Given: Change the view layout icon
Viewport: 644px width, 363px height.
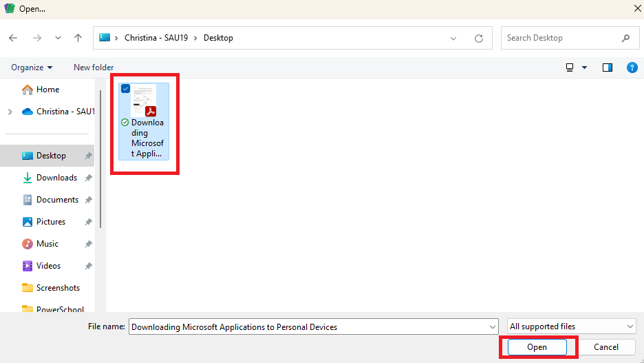Looking at the screenshot, I should (570, 68).
